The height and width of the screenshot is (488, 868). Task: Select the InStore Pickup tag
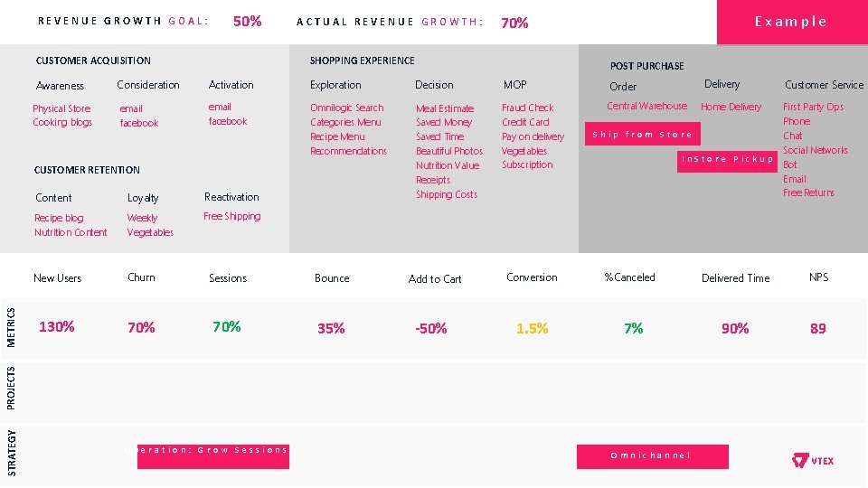pos(727,159)
